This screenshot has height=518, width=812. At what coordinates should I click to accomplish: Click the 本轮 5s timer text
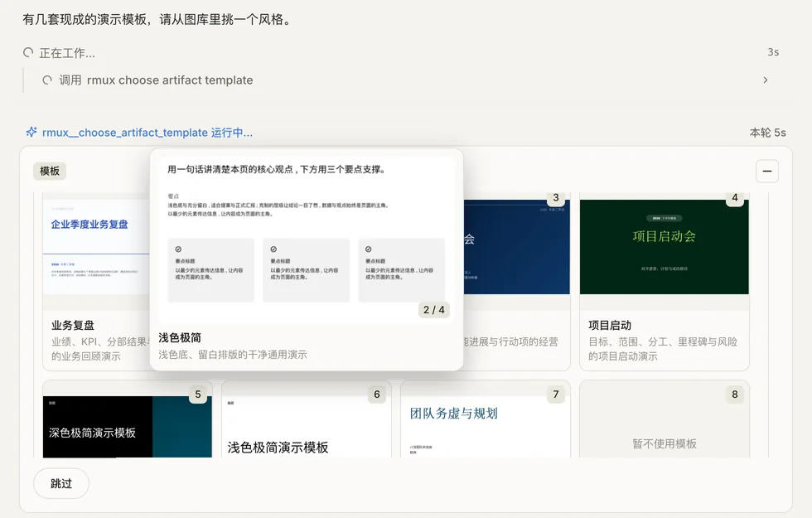click(767, 133)
